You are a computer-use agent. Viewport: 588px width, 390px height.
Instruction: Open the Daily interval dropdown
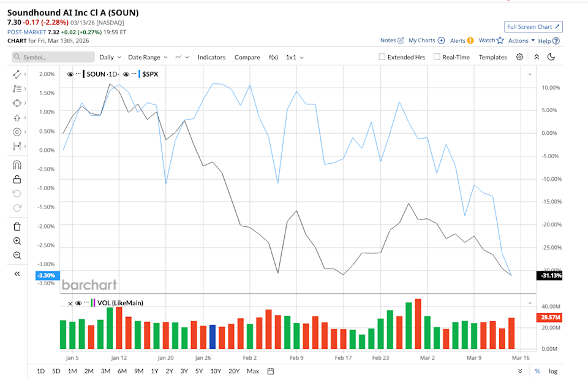pos(110,57)
